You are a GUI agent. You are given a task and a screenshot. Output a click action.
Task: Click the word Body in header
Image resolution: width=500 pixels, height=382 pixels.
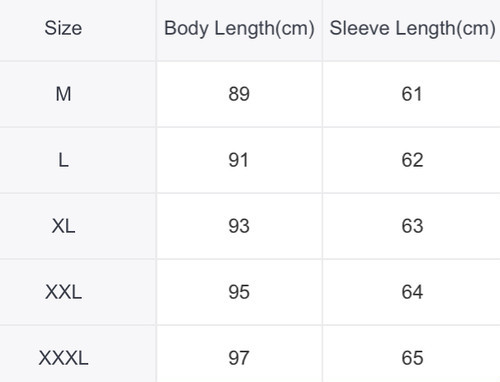[x=186, y=29]
